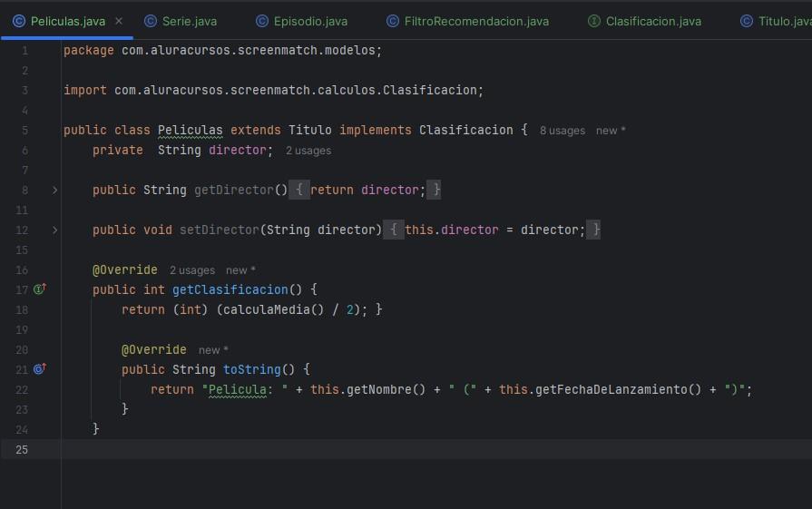Screen dimensions: 812x509
Task: Click the Titulo.java class icon
Action: (747, 21)
